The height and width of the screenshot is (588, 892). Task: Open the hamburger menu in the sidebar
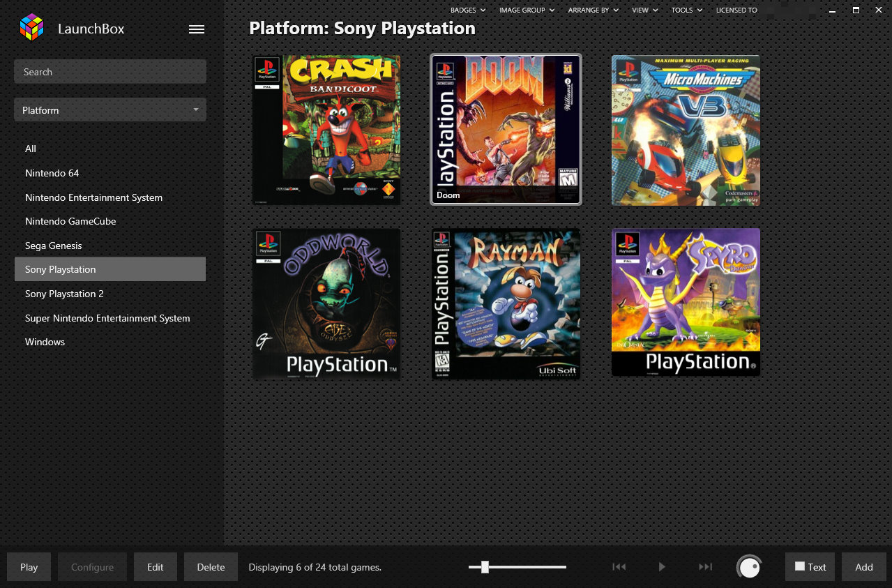(x=197, y=29)
